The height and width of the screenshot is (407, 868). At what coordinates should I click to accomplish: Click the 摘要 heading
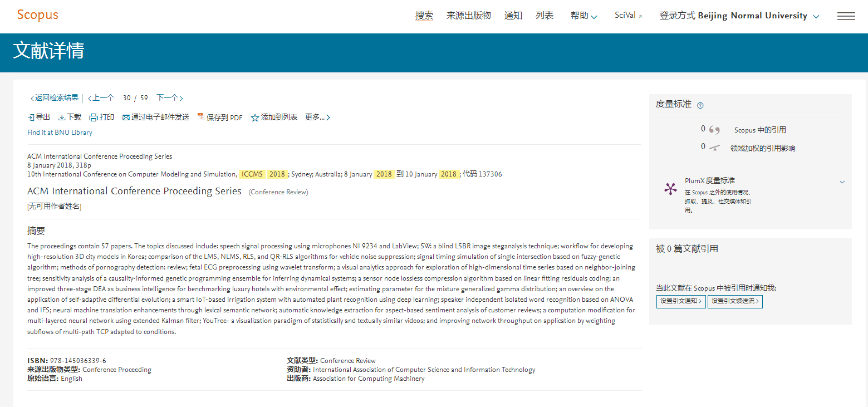point(36,231)
